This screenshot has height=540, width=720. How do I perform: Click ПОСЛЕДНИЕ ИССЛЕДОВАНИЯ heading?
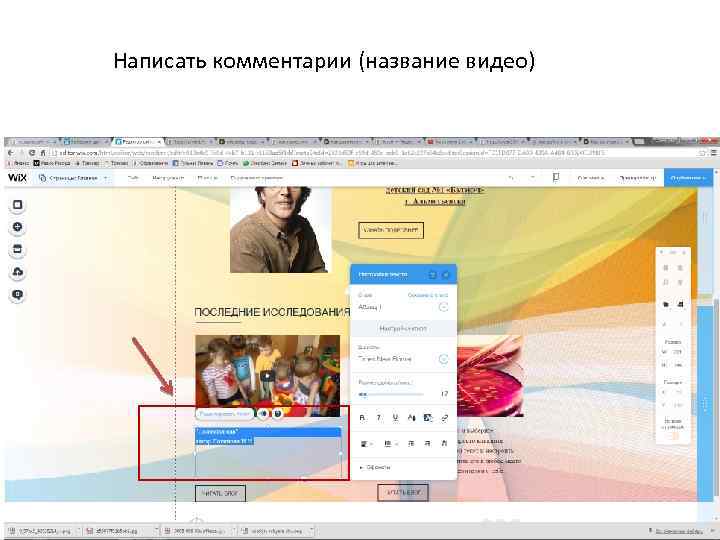point(271,312)
